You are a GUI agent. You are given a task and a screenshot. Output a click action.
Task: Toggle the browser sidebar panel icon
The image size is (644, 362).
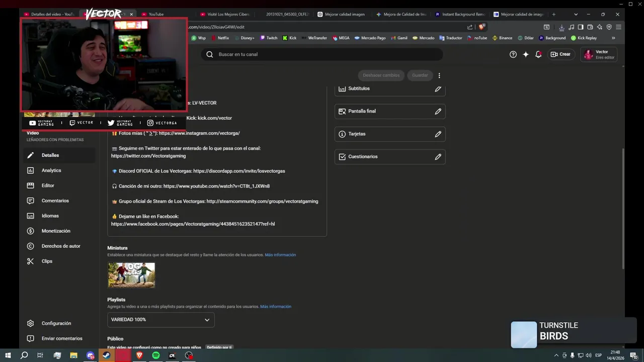[x=581, y=27]
